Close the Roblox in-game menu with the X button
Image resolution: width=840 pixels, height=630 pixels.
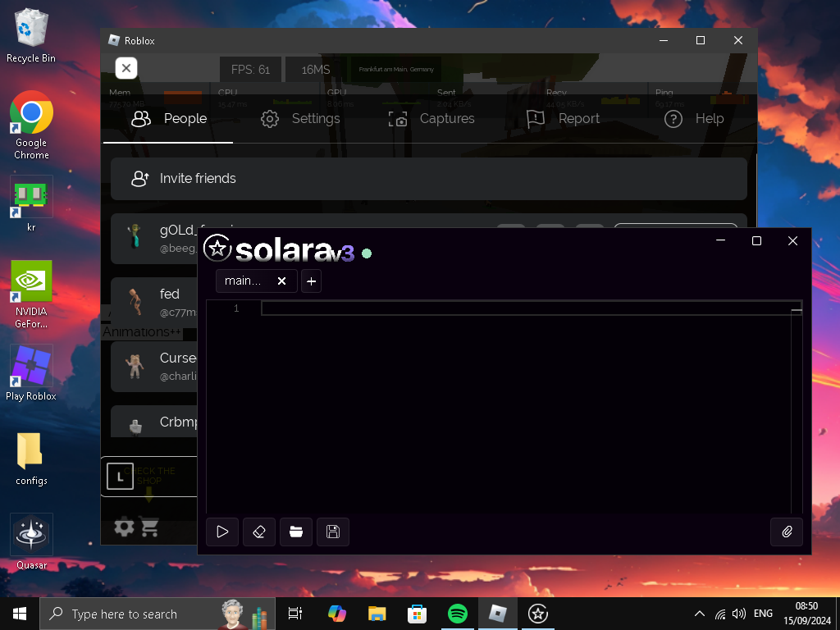pyautogui.click(x=126, y=68)
